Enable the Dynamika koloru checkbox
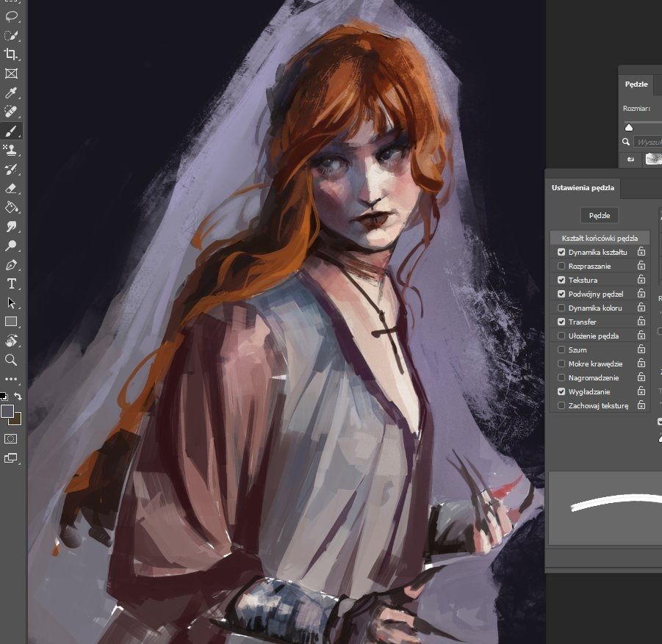The image size is (662, 644). point(561,308)
